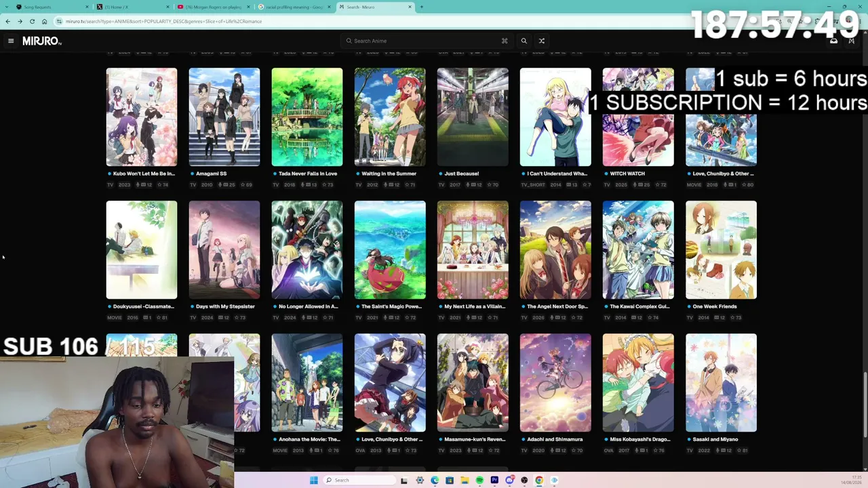Click the Adachi and Shimamura title link

[555, 439]
